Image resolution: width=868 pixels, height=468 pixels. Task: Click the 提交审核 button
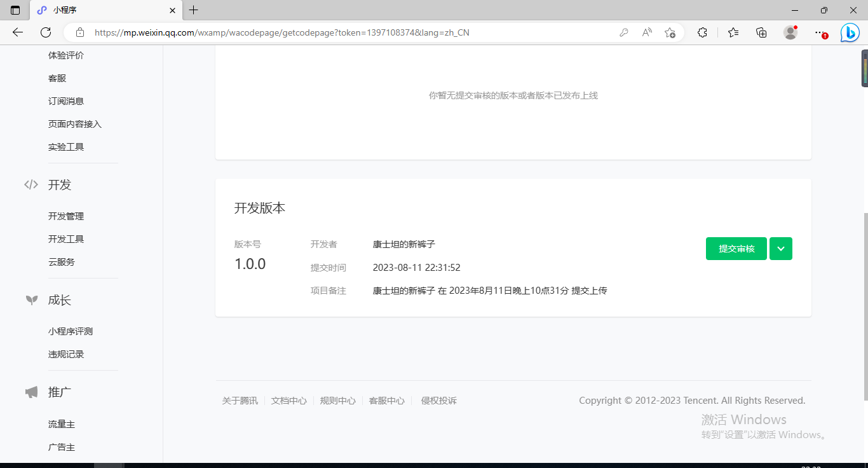736,249
